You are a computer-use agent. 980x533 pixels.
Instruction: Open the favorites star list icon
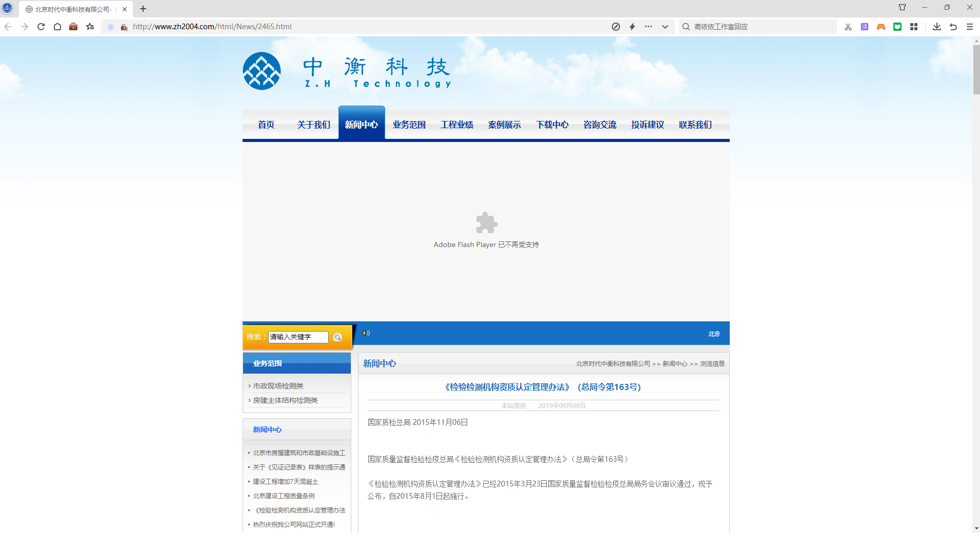coord(90,27)
